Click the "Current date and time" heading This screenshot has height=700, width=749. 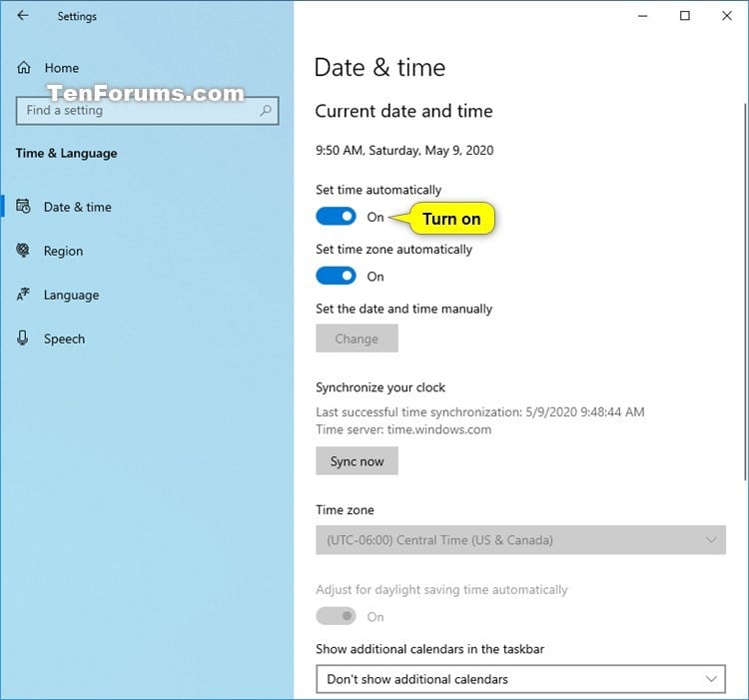pyautogui.click(x=403, y=111)
